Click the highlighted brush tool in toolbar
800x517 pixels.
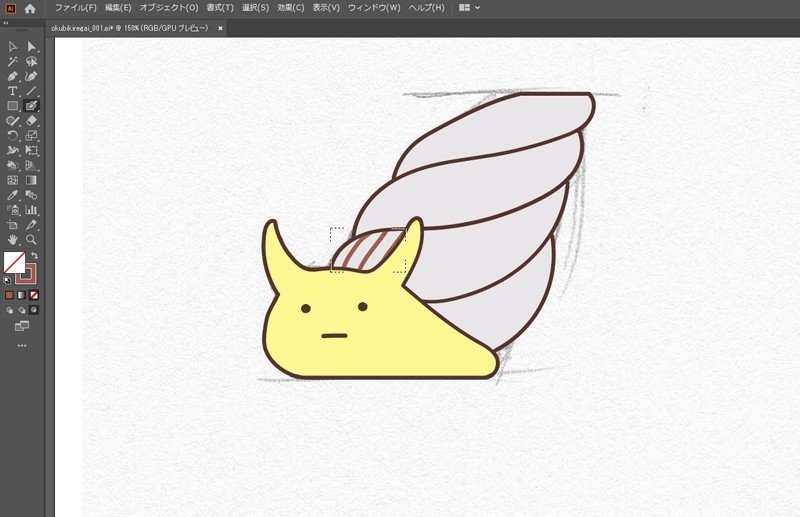32,106
